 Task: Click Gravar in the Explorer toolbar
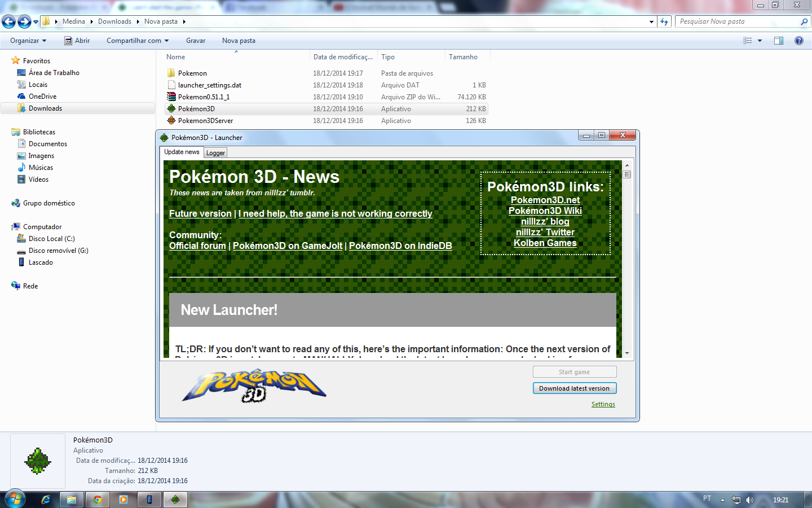pos(196,41)
